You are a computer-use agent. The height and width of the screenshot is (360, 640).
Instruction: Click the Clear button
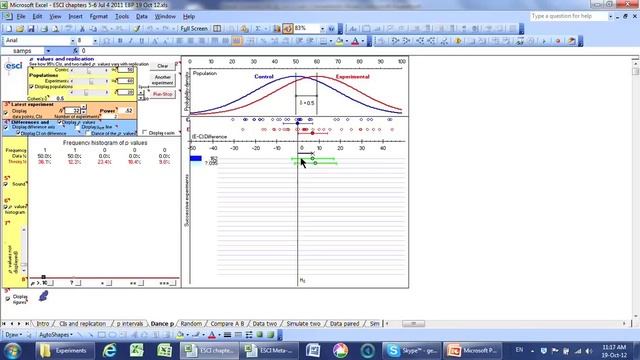pos(162,66)
